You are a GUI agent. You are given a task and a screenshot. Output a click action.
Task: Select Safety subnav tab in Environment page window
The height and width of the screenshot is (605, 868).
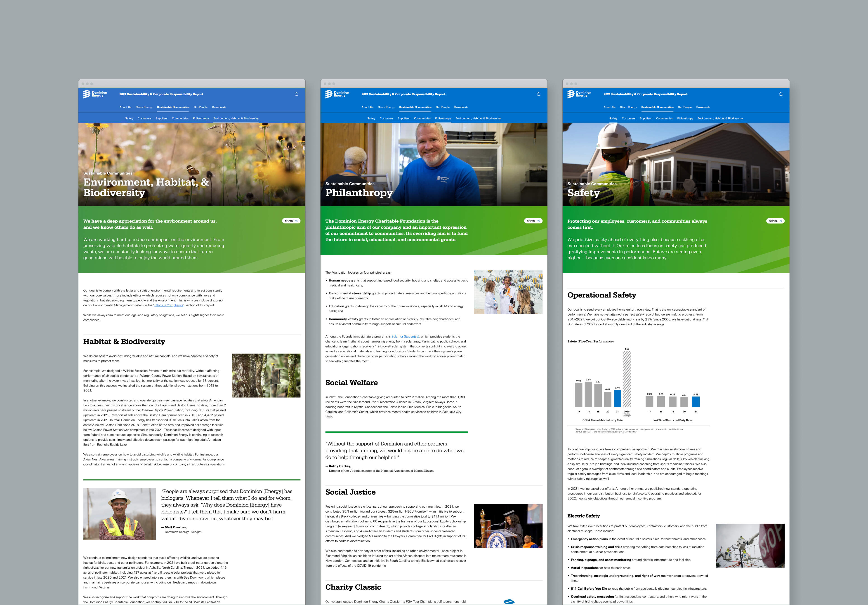129,118
